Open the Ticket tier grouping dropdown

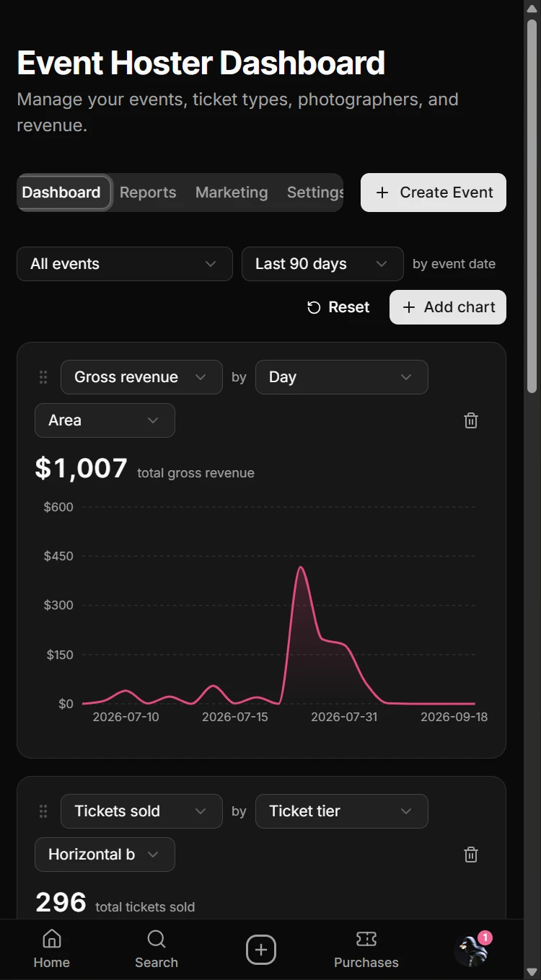(x=342, y=811)
